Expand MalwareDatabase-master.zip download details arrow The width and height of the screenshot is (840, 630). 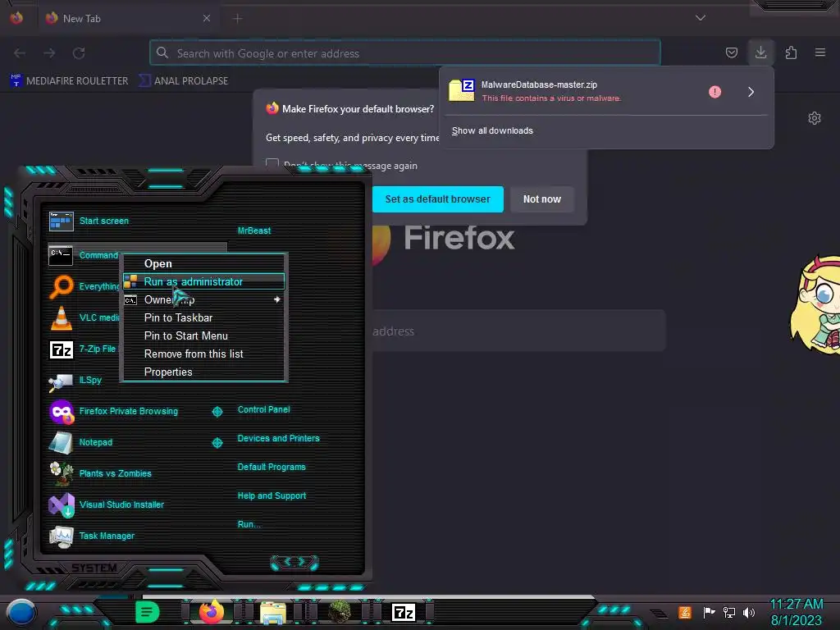coord(751,92)
